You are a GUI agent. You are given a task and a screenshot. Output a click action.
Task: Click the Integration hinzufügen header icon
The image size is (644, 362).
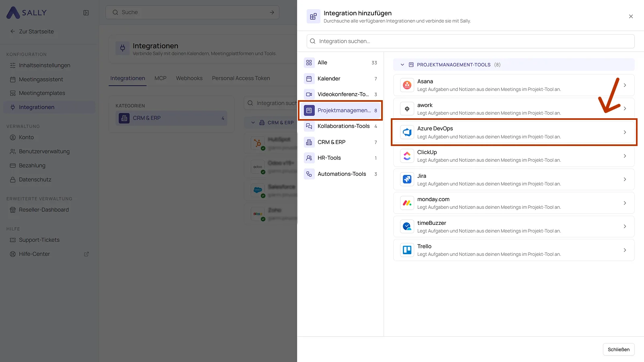pyautogui.click(x=313, y=16)
